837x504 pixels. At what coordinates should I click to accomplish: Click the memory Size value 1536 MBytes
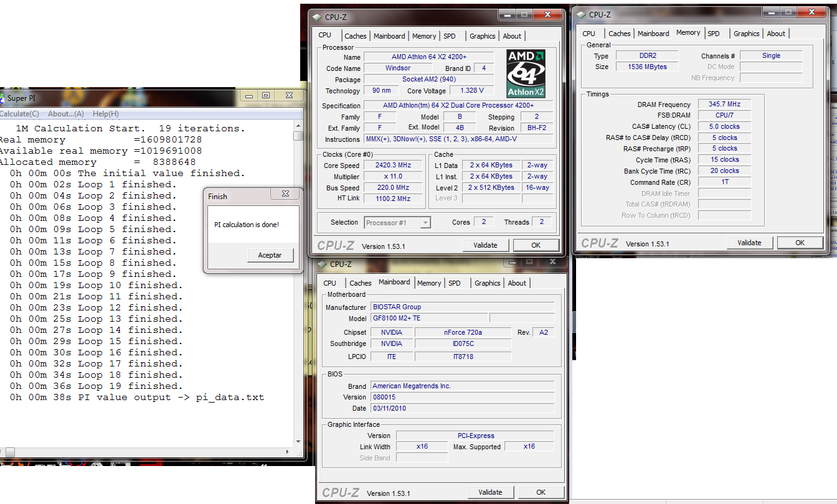tap(648, 67)
